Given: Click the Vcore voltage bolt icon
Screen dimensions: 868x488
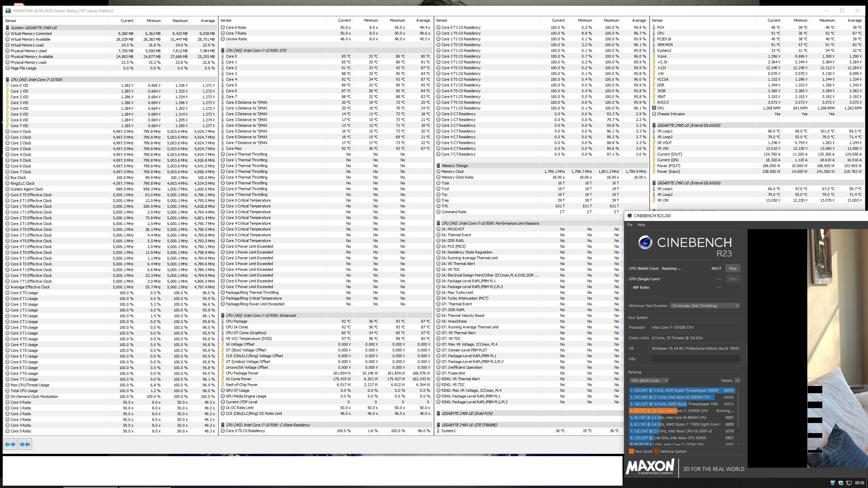Looking at the screenshot, I should 654,56.
